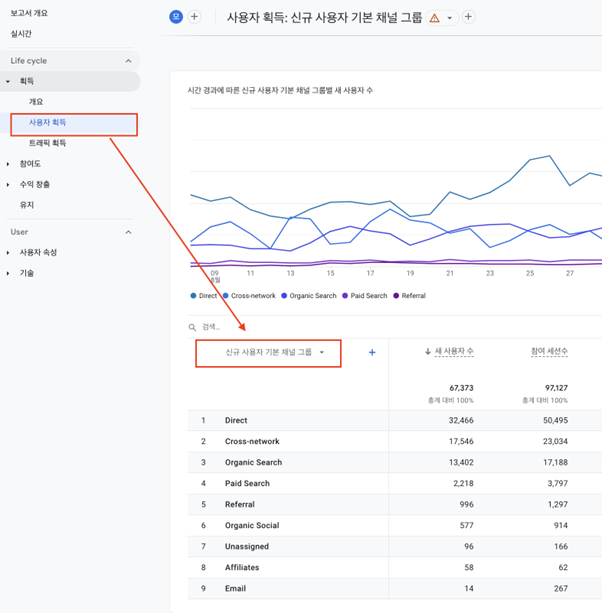Toggle the Direct legend item in the chart
Viewport: 602px width, 613px height.
pos(204,296)
